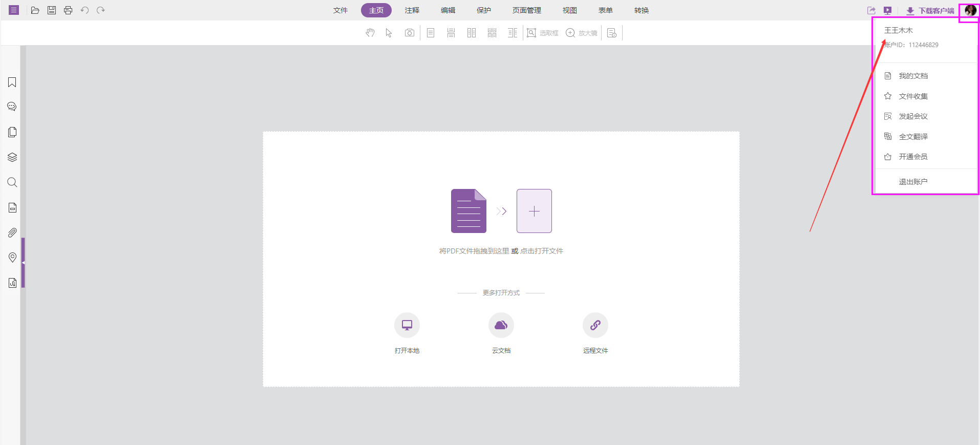Click 云文档 cloud icon
Screen dimensions: 980x445
click(501, 325)
